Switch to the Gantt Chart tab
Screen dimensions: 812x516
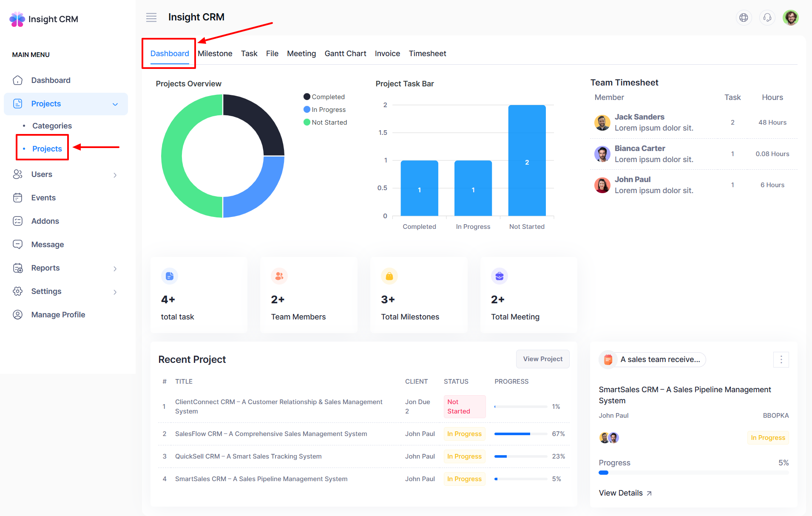click(x=345, y=54)
